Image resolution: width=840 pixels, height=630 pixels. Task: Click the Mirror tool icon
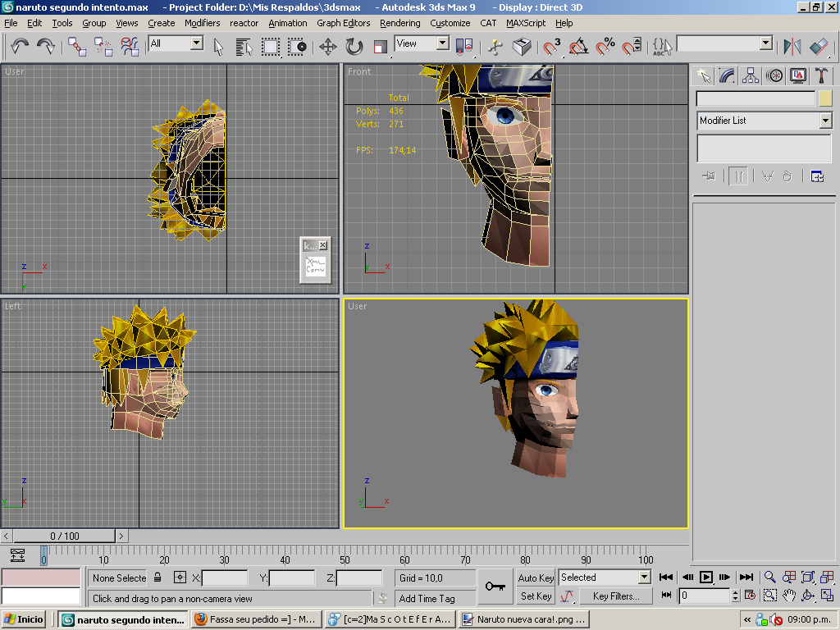[x=792, y=47]
